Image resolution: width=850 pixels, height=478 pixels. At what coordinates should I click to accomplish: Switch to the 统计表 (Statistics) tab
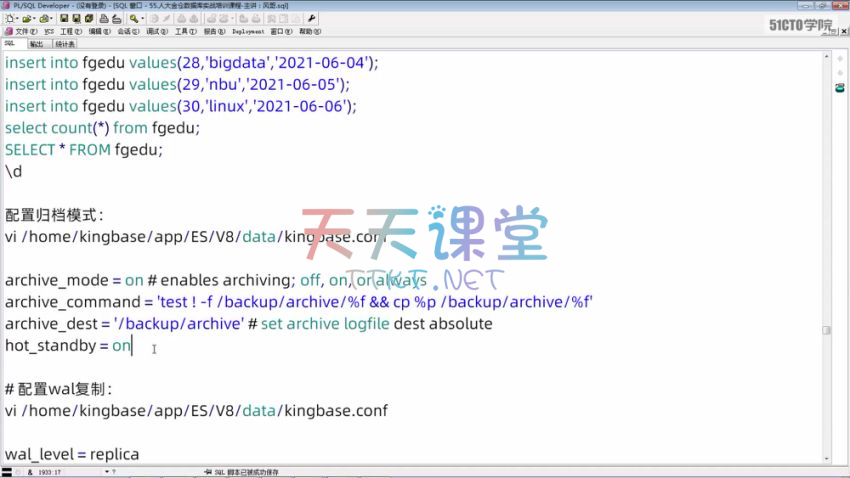click(x=65, y=44)
